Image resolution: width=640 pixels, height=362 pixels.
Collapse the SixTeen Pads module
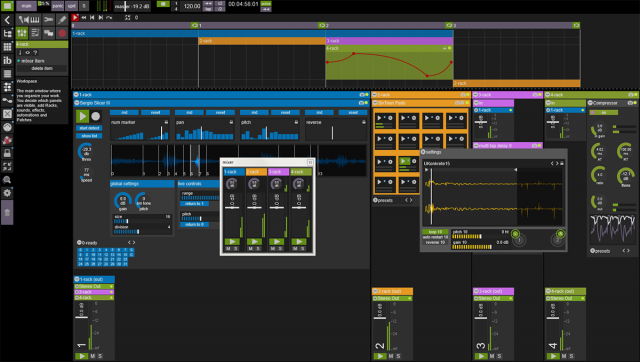(375, 103)
